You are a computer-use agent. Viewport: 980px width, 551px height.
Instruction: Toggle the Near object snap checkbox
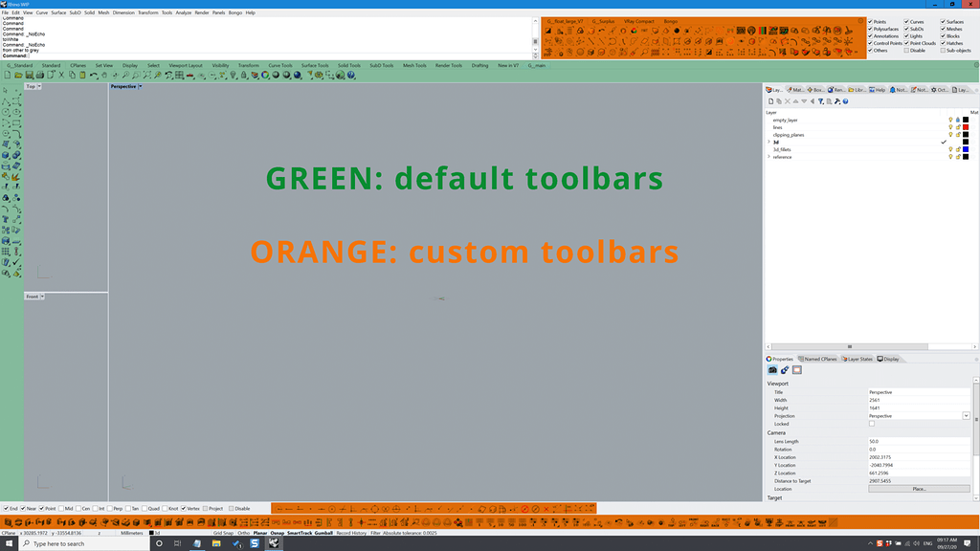tap(23, 509)
